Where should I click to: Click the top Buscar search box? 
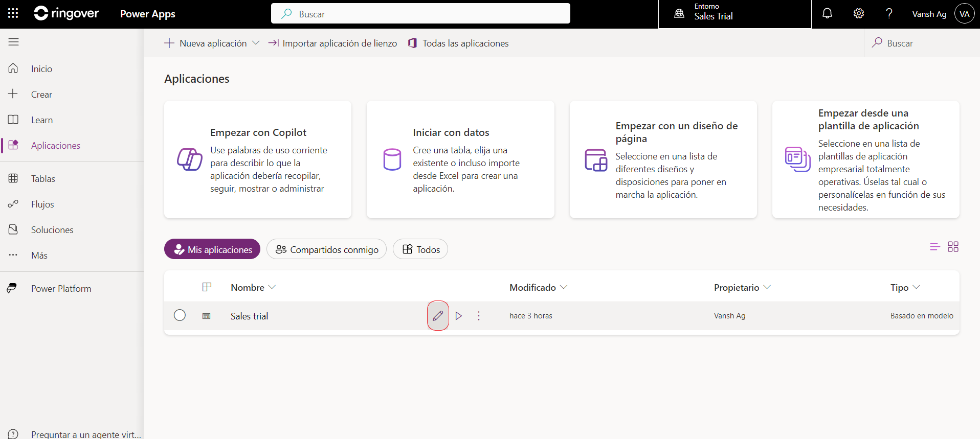click(x=420, y=13)
